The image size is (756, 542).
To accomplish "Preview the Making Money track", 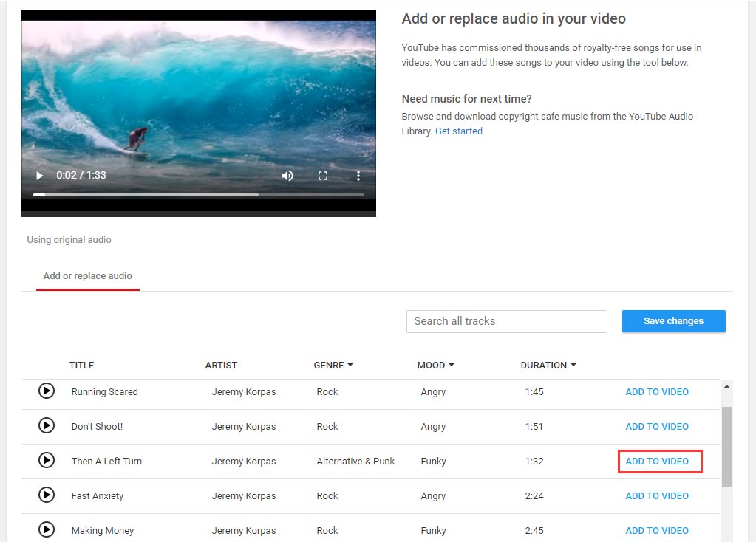I will pyautogui.click(x=47, y=529).
